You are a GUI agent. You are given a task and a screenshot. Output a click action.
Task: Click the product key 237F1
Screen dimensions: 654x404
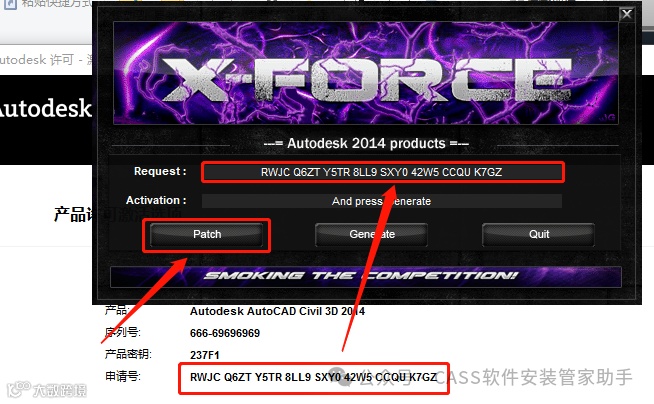[x=204, y=355]
